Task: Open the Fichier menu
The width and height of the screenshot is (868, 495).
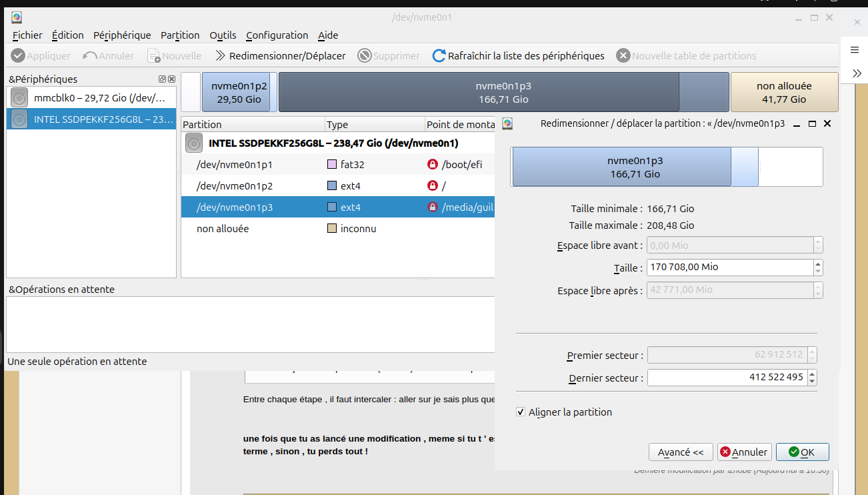Action: click(x=27, y=35)
